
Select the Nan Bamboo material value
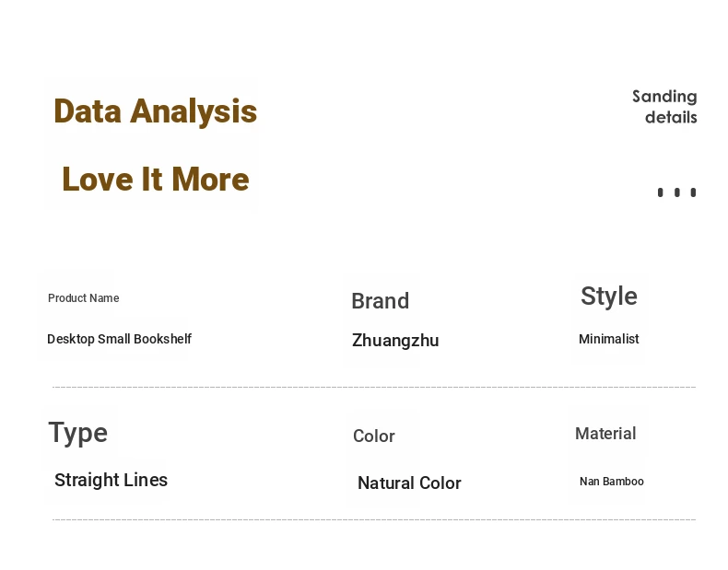pyautogui.click(x=612, y=482)
